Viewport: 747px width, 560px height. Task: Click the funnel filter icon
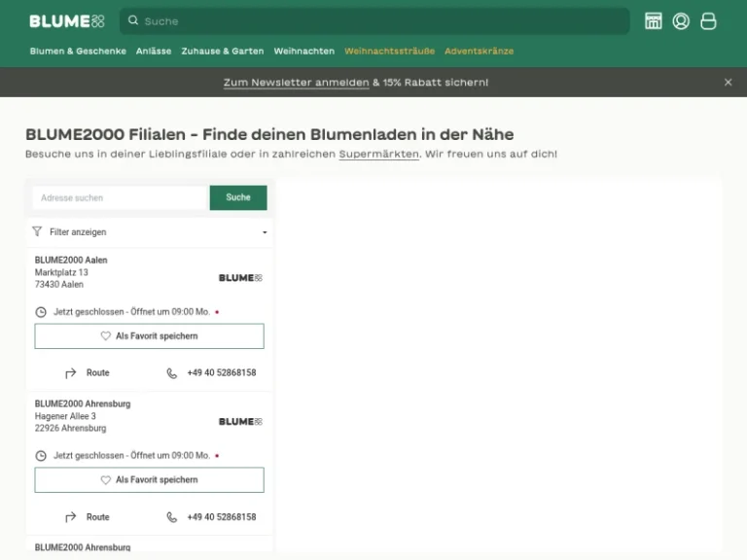[37, 232]
